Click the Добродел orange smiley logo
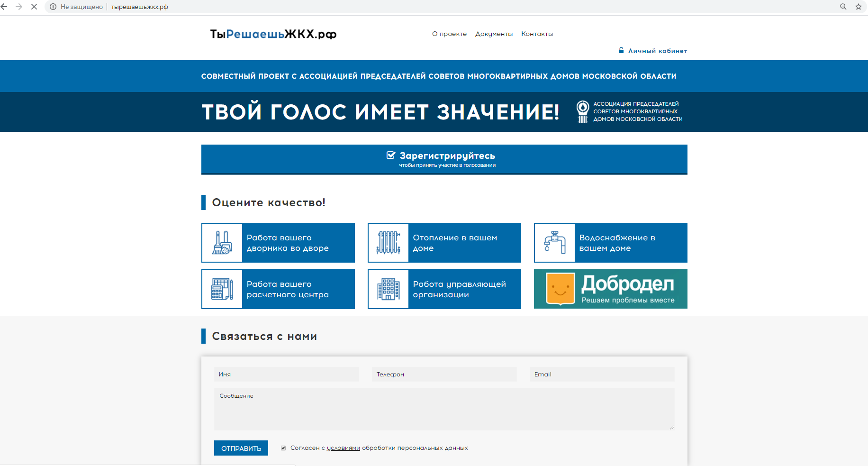The width and height of the screenshot is (868, 466). (561, 289)
